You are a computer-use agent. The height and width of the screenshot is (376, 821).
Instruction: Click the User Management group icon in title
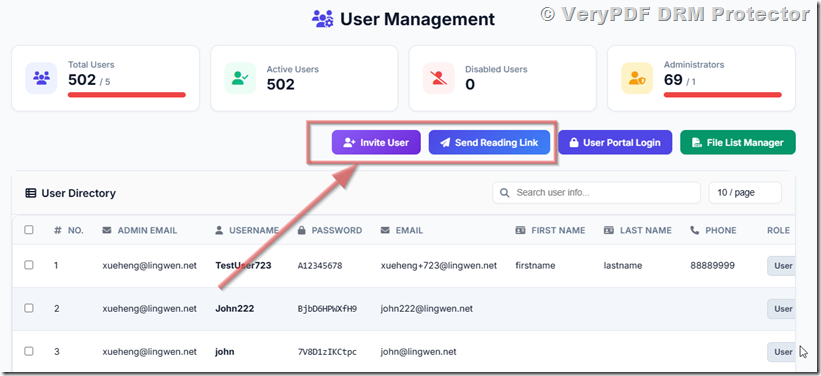point(322,19)
